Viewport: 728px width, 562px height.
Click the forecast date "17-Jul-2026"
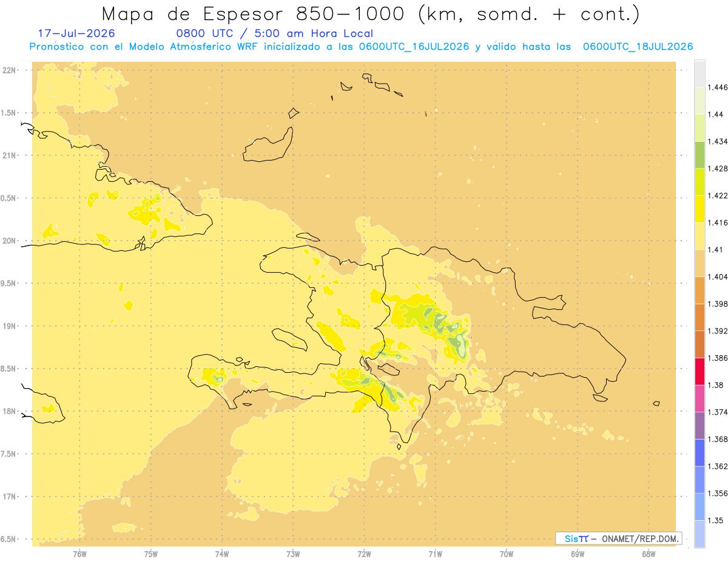point(76,34)
